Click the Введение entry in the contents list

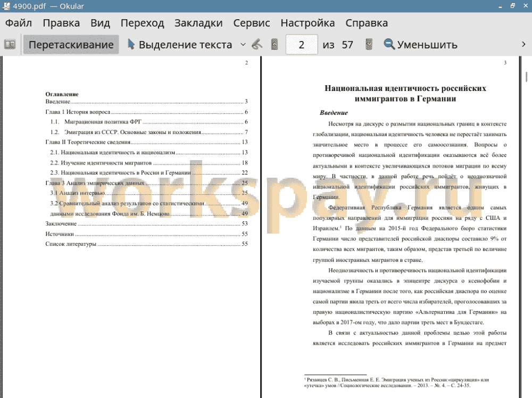point(147,102)
